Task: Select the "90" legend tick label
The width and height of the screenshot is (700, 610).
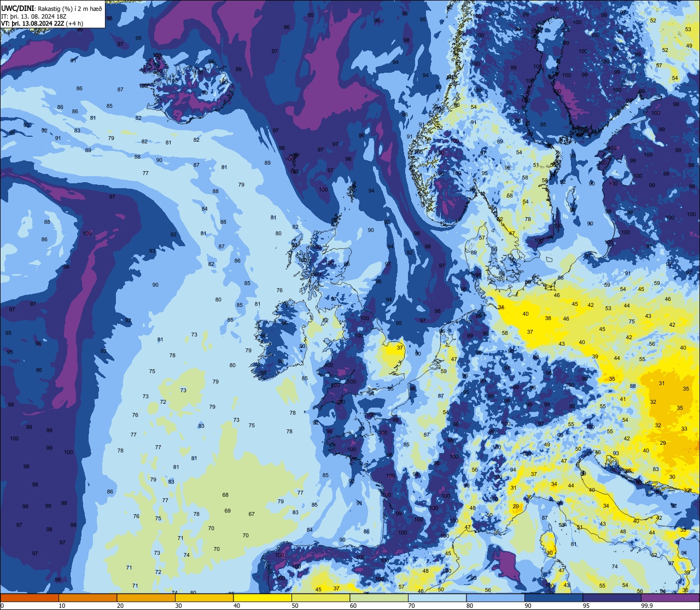Action: (528, 606)
